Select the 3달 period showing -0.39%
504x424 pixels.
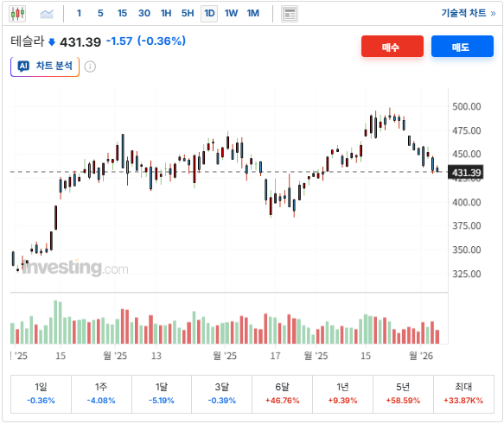(222, 394)
